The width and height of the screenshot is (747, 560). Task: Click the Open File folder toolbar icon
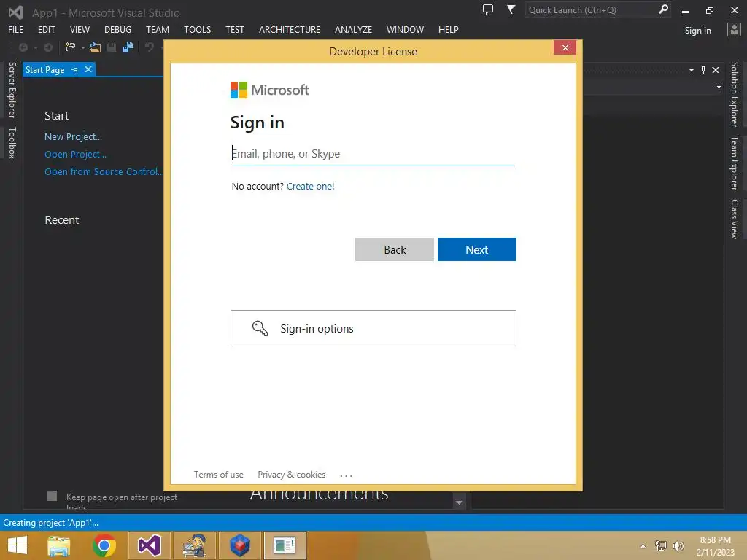(96, 47)
